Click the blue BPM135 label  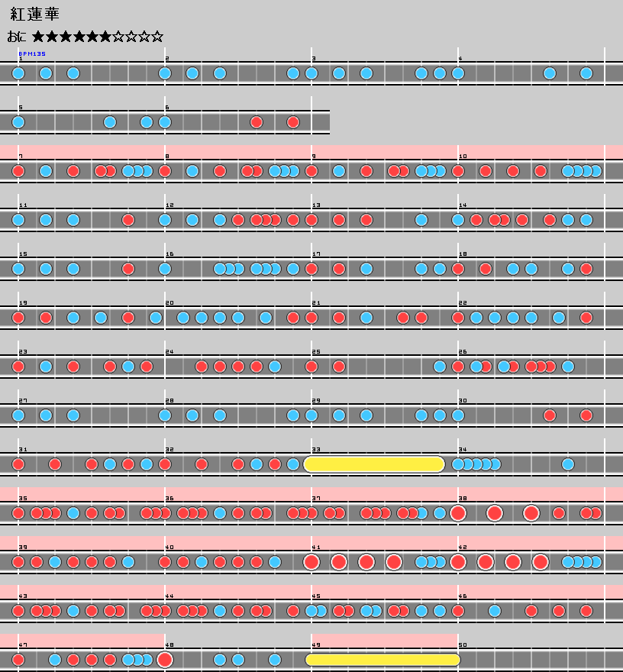tap(32, 54)
